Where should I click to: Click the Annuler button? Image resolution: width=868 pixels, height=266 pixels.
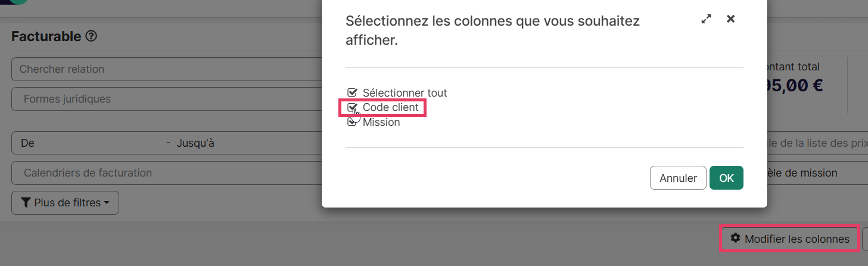click(678, 178)
